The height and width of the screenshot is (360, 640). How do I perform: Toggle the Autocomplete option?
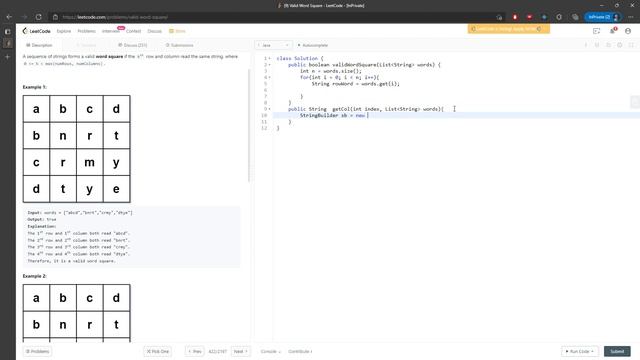tap(313, 45)
